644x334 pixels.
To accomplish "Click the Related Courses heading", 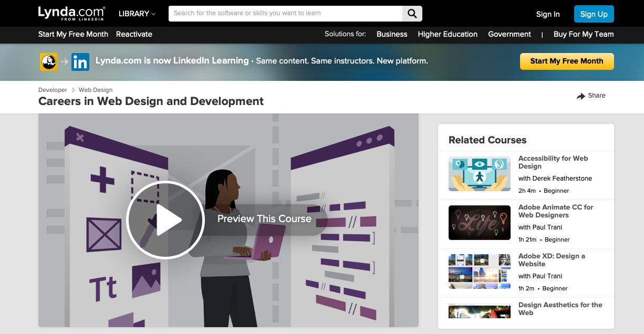I will (x=487, y=140).
